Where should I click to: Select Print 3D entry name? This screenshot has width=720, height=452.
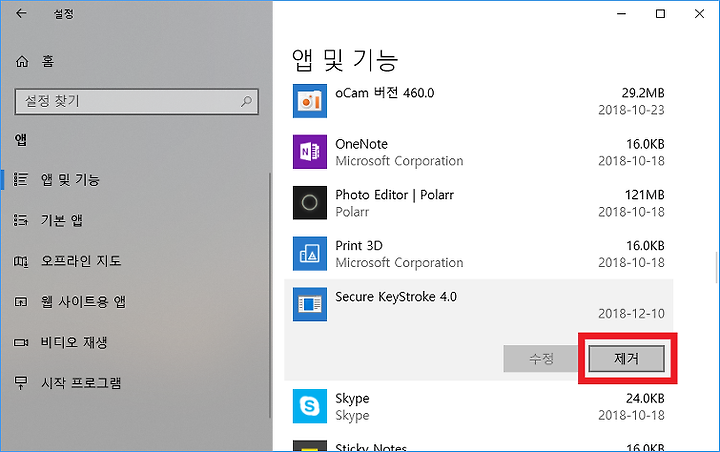(359, 246)
